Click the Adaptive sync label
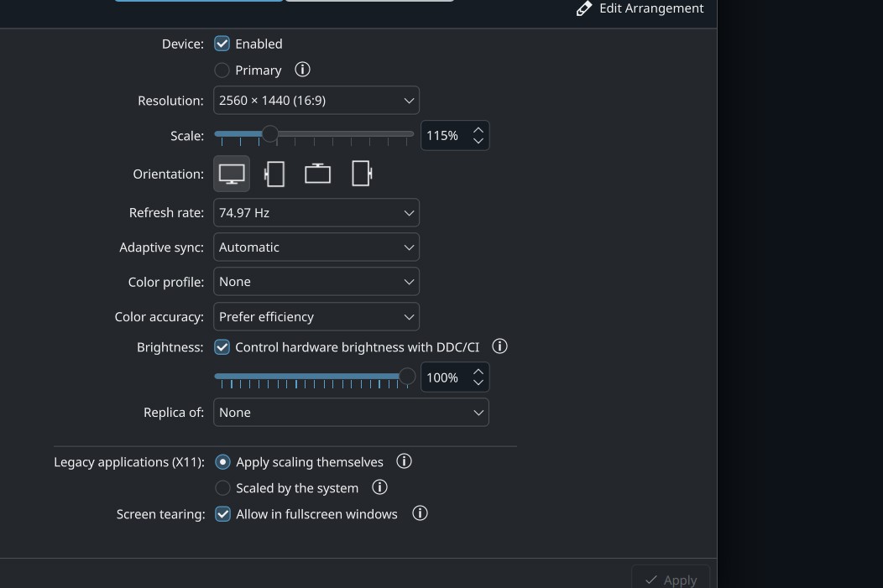Screen dimensions: 883x588 coord(162,247)
